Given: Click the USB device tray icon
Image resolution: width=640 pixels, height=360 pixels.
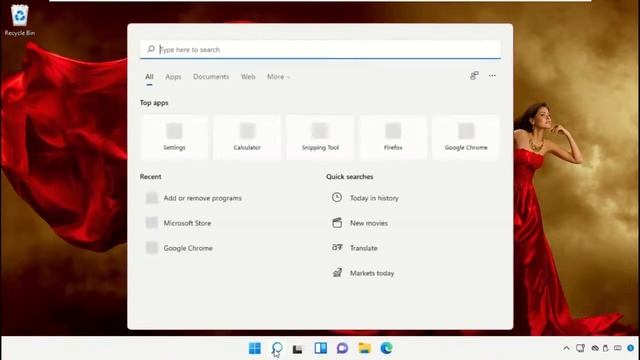Looking at the screenshot, I should pyautogui.click(x=606, y=348).
